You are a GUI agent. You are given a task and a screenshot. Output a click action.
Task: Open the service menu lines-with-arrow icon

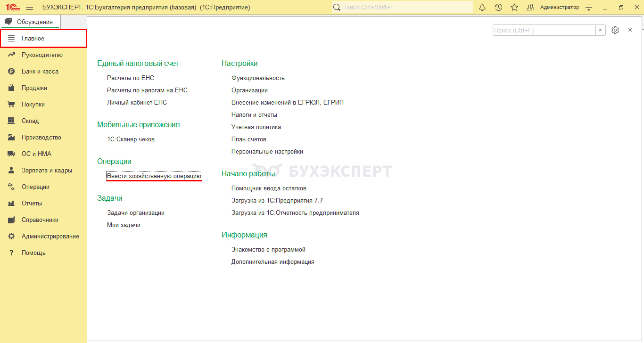tap(588, 8)
